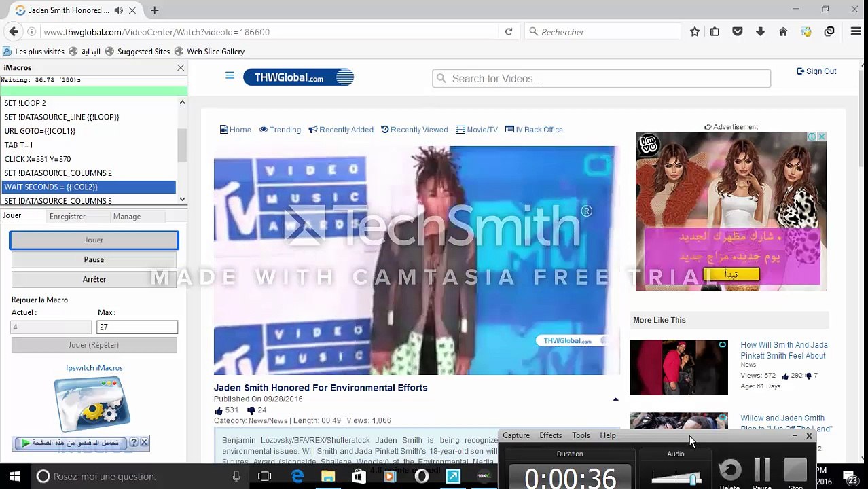
Task: Stop the Camtasia recording
Action: tap(795, 470)
